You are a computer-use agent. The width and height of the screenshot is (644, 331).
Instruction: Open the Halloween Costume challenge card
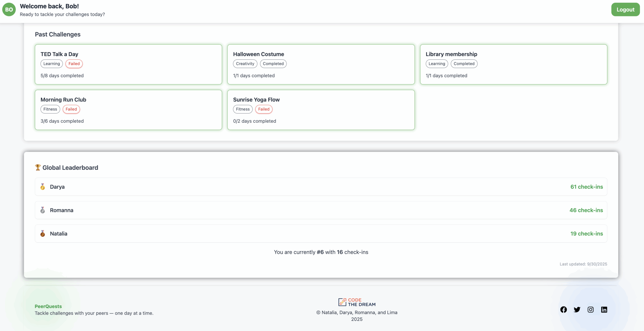click(321, 64)
